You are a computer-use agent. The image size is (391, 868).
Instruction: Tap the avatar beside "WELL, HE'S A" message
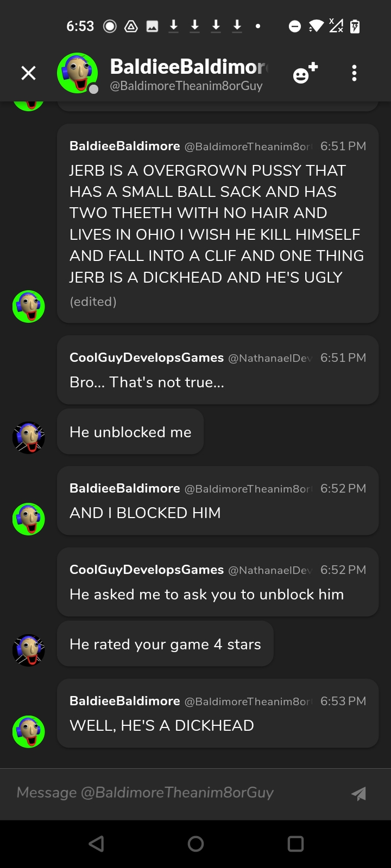click(28, 732)
